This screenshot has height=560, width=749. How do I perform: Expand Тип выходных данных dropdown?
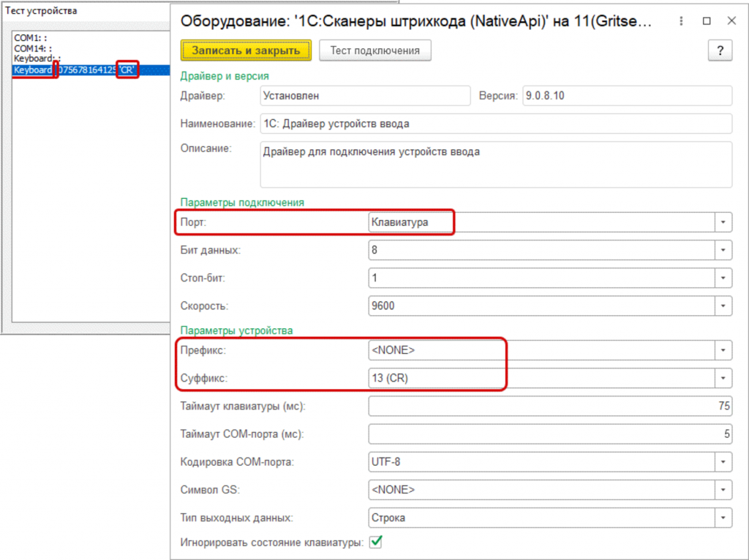[723, 518]
